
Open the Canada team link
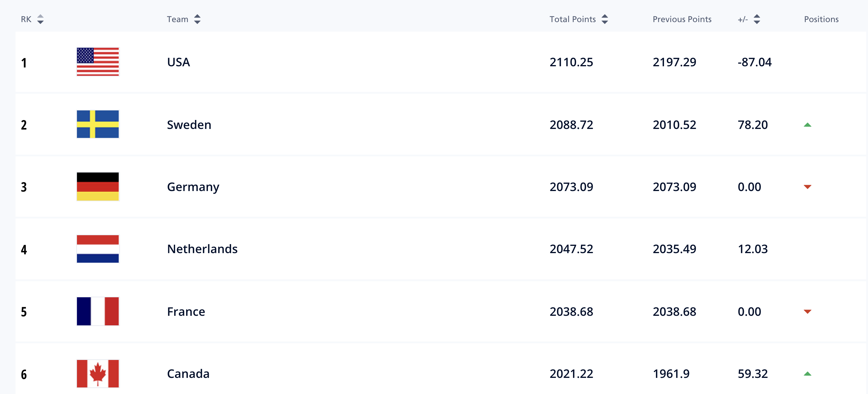(x=188, y=374)
